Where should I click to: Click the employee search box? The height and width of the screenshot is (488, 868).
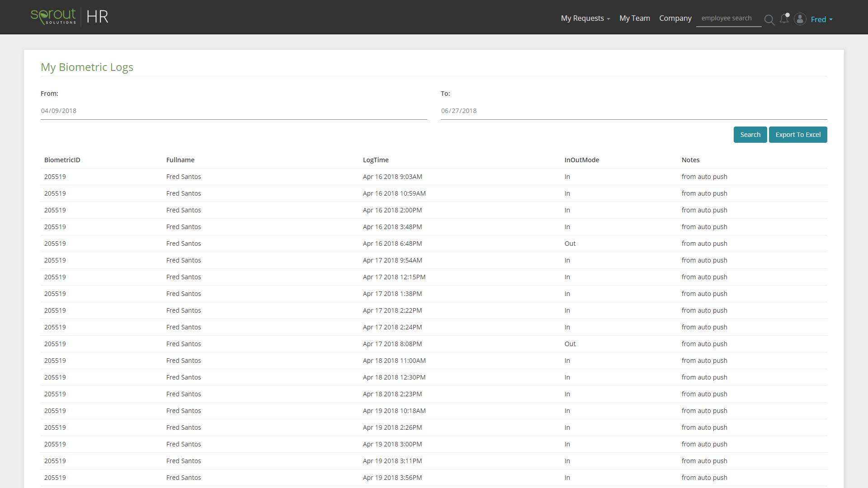pyautogui.click(x=727, y=18)
